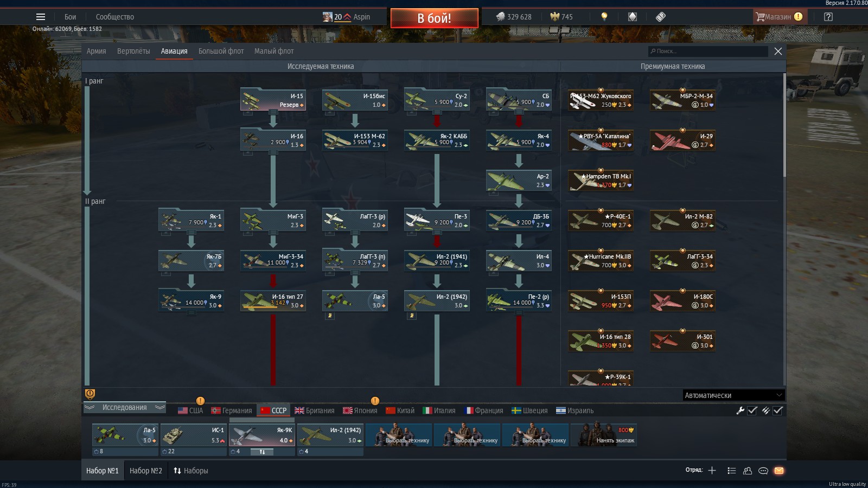Start battle with В бой! button
The height and width of the screenshot is (488, 868).
435,18
